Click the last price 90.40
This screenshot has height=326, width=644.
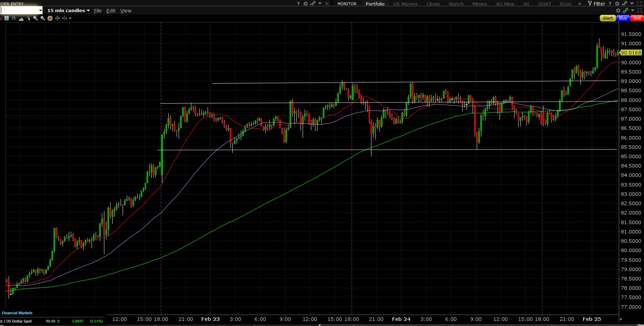50,321
